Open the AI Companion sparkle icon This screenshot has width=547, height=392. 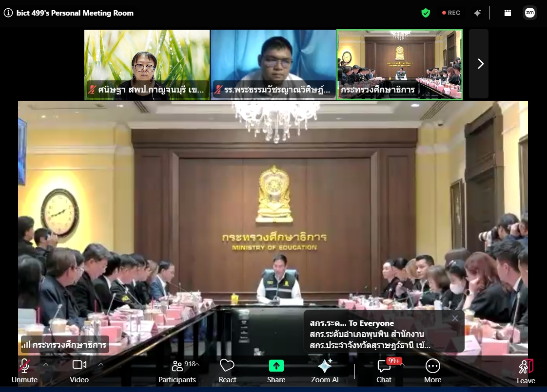(x=478, y=13)
